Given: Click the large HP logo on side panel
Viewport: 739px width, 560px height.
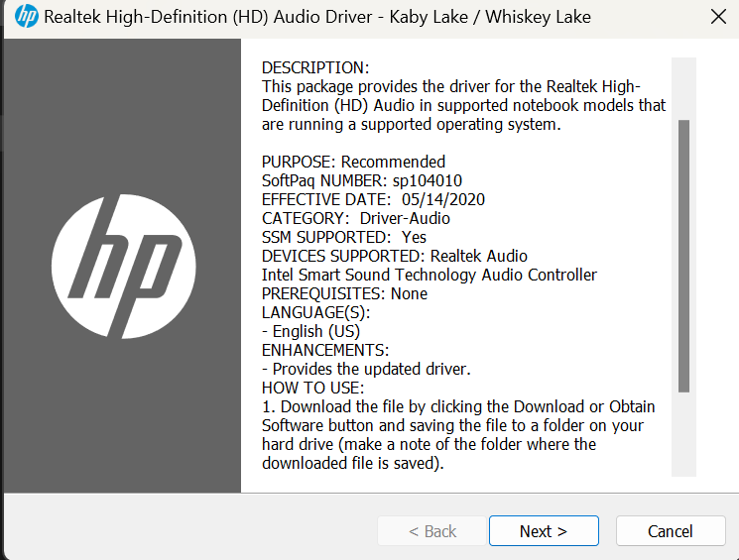Looking at the screenshot, I should 123,266.
